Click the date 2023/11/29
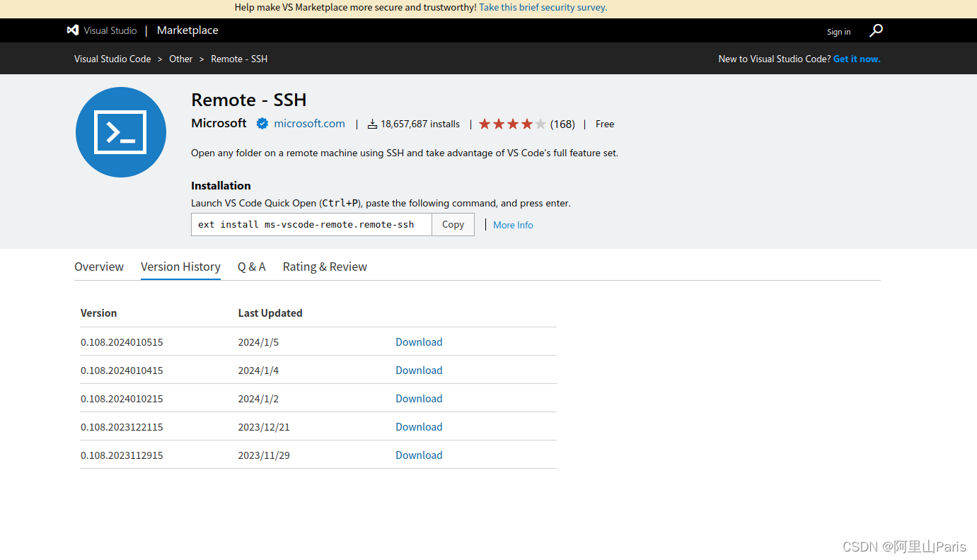 (264, 455)
